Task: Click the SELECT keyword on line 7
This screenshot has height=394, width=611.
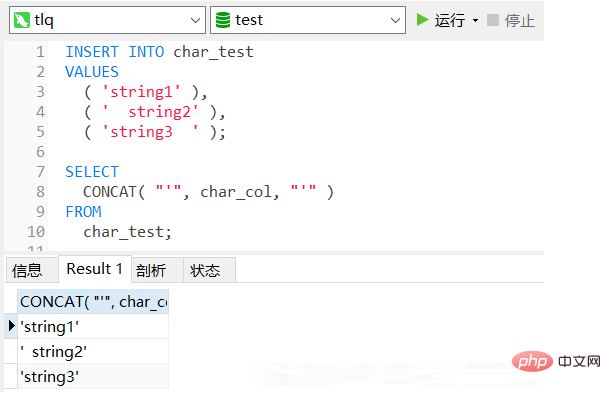Action: pos(92,172)
